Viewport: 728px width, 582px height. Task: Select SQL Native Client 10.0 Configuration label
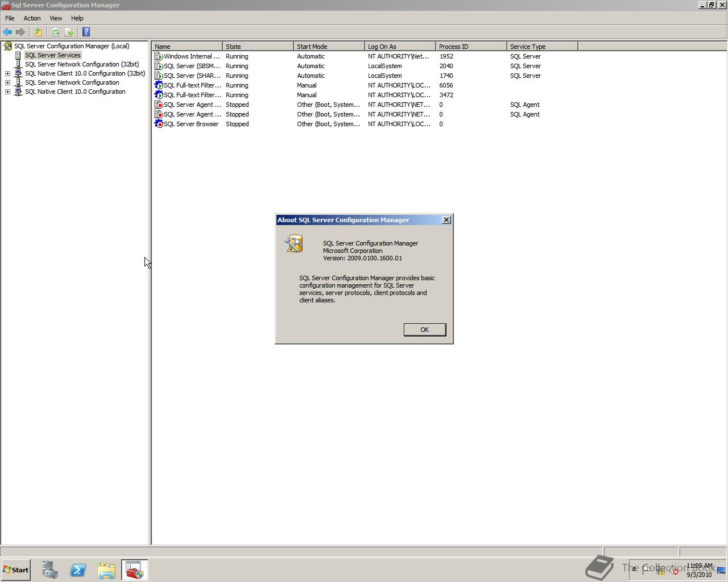point(75,92)
